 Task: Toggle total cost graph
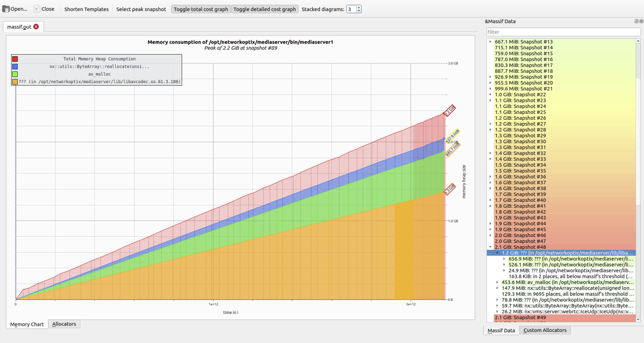click(x=201, y=9)
